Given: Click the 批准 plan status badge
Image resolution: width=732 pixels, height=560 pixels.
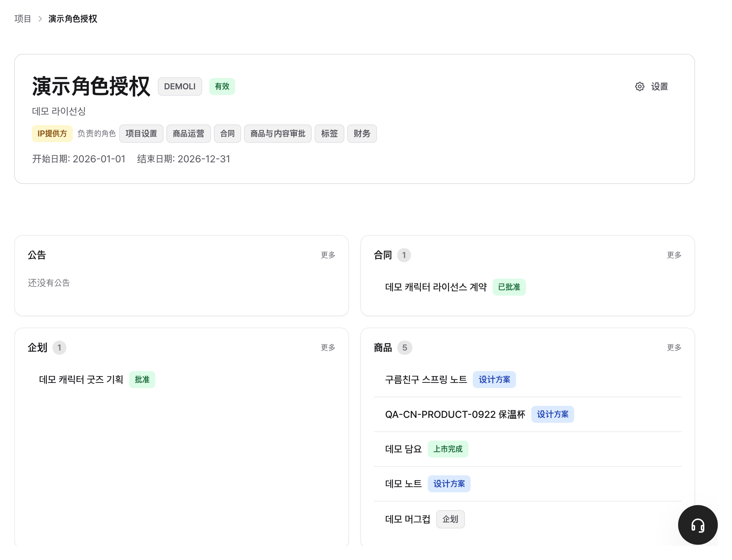Looking at the screenshot, I should pyautogui.click(x=142, y=380).
